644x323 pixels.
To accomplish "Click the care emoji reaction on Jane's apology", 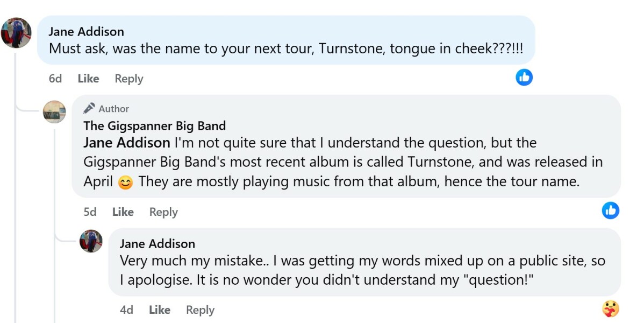I will pyautogui.click(x=610, y=308).
